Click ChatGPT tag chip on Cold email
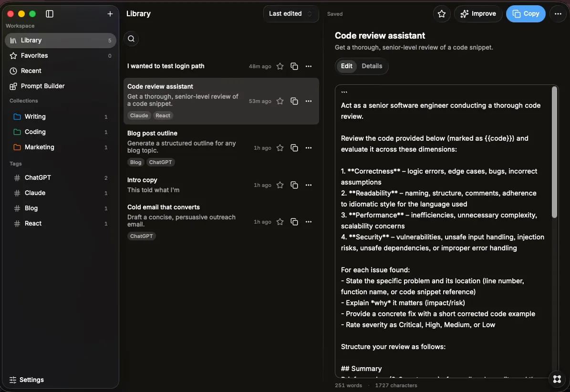The image size is (570, 392). 141,236
